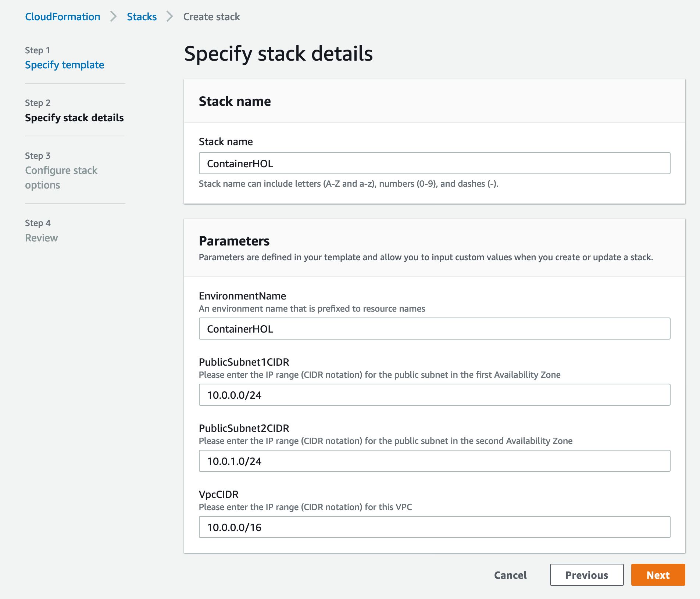Click the Specify stack details page heading
This screenshot has height=599, width=700.
(x=278, y=54)
